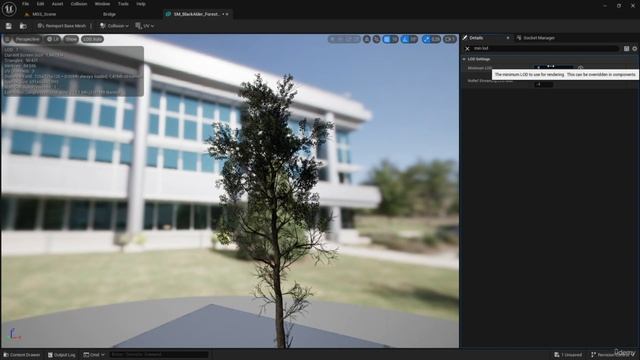Open the viewport options hamburger menu
The width and height of the screenshot is (640, 360).
click(x=7, y=39)
